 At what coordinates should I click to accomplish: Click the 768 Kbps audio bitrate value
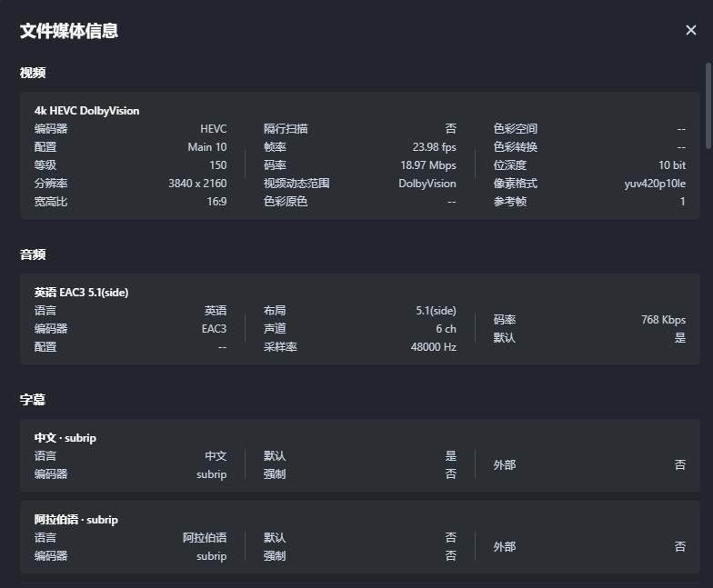(663, 320)
